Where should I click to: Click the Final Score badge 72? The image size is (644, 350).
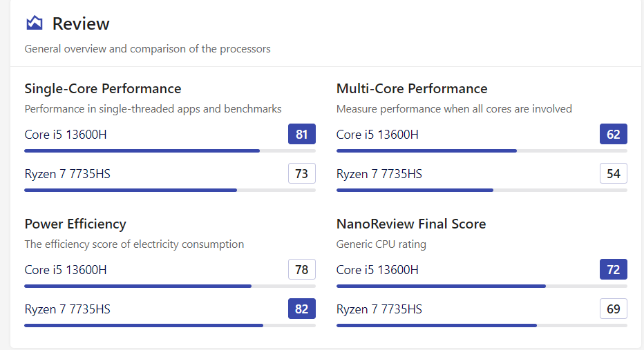click(x=614, y=269)
